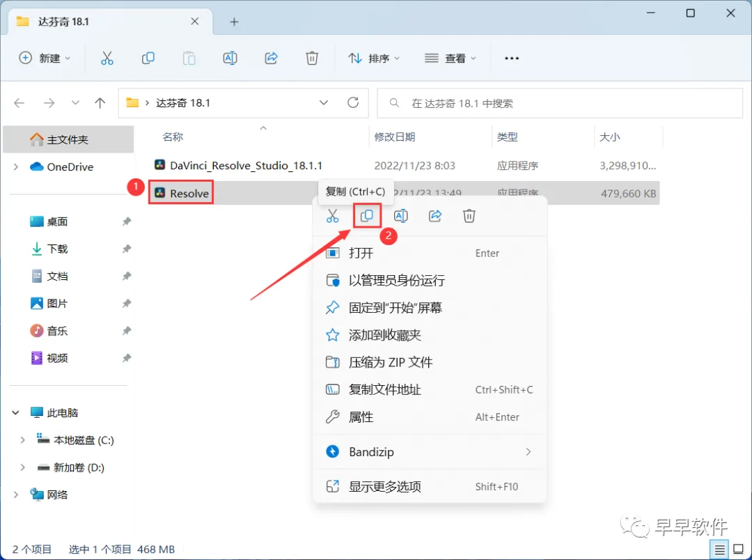Expand address bar history dropdown
The height and width of the screenshot is (560, 752).
point(324,102)
